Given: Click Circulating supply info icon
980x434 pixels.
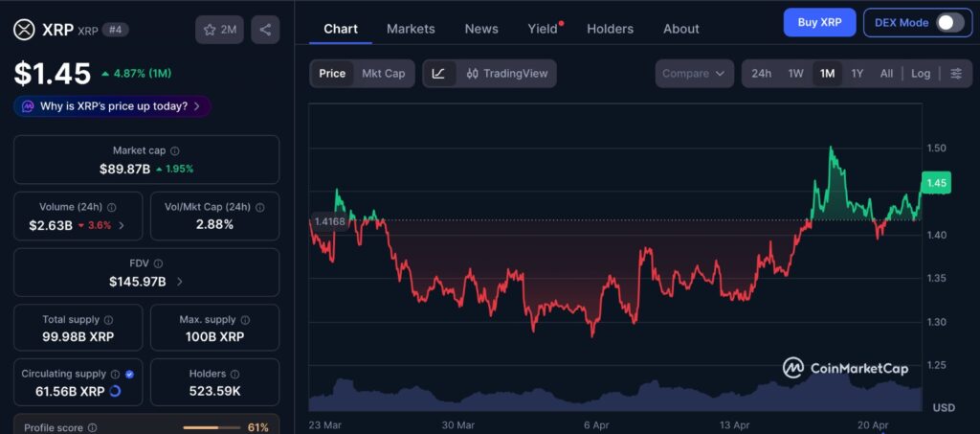Looking at the screenshot, I should (115, 374).
